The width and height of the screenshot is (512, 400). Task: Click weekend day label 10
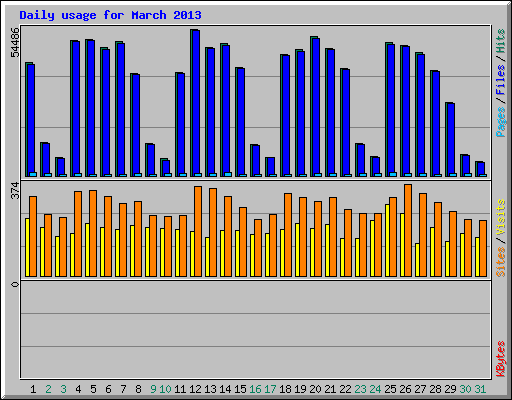pyautogui.click(x=165, y=389)
